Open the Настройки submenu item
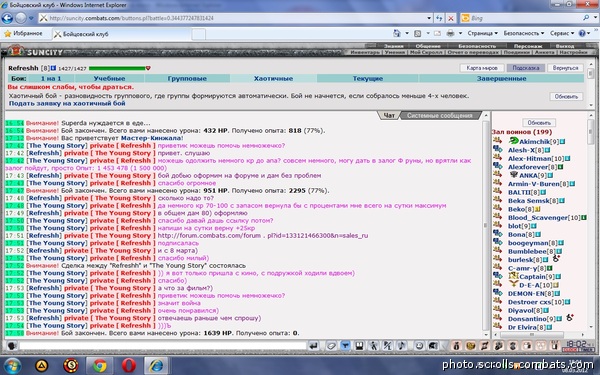Image resolution: width=600 pixels, height=375 pixels. 573,52
